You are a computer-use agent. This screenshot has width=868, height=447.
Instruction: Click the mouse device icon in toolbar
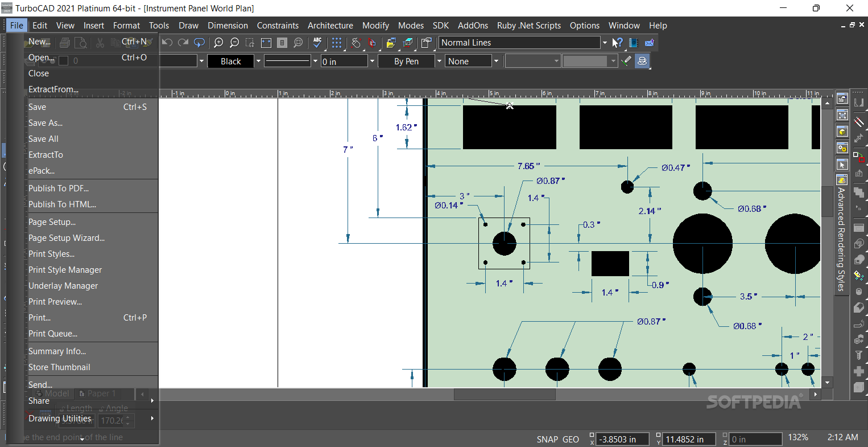click(356, 43)
